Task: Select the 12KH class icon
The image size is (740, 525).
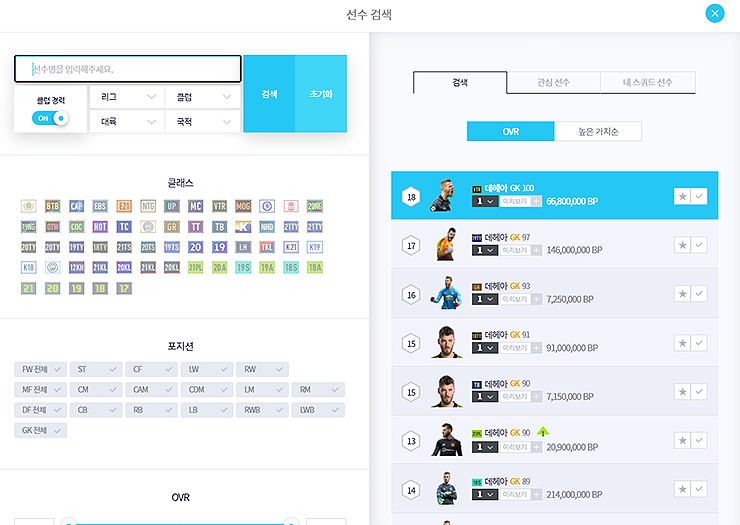Action: 76,268
